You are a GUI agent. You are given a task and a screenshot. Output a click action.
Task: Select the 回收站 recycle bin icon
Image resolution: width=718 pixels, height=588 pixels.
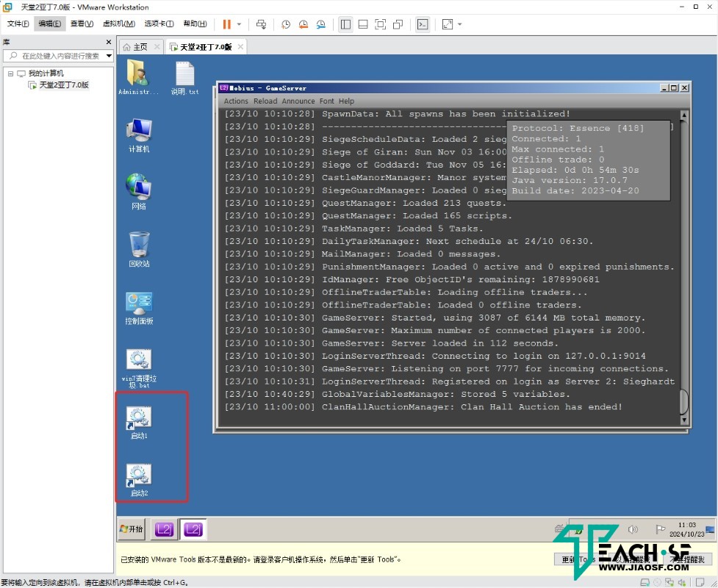coord(139,250)
